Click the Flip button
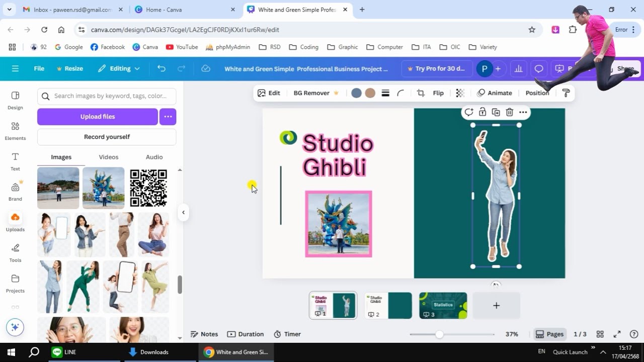 [438, 93]
